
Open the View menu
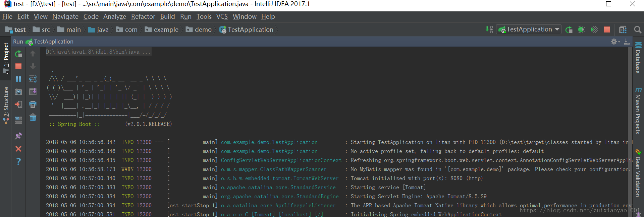coord(41,16)
